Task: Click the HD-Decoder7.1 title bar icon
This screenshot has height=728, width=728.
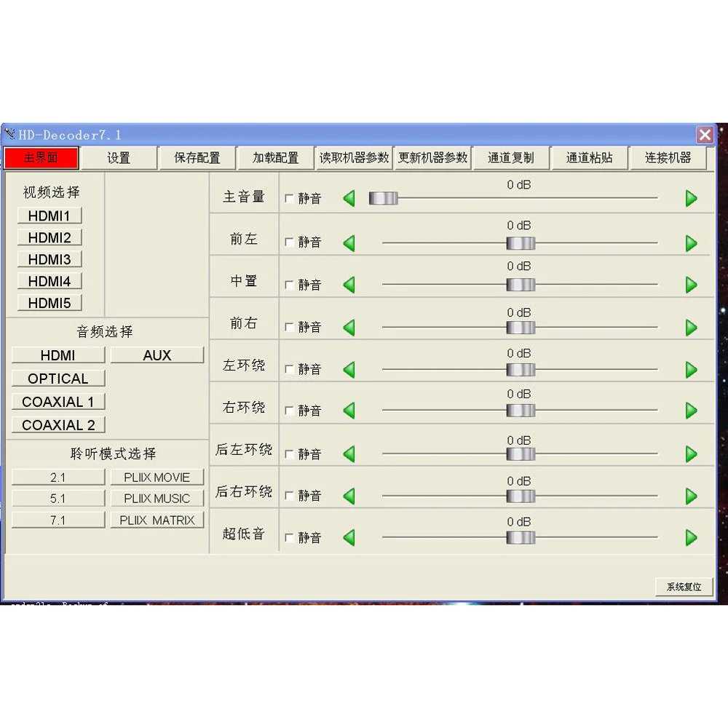Action: pos(9,135)
